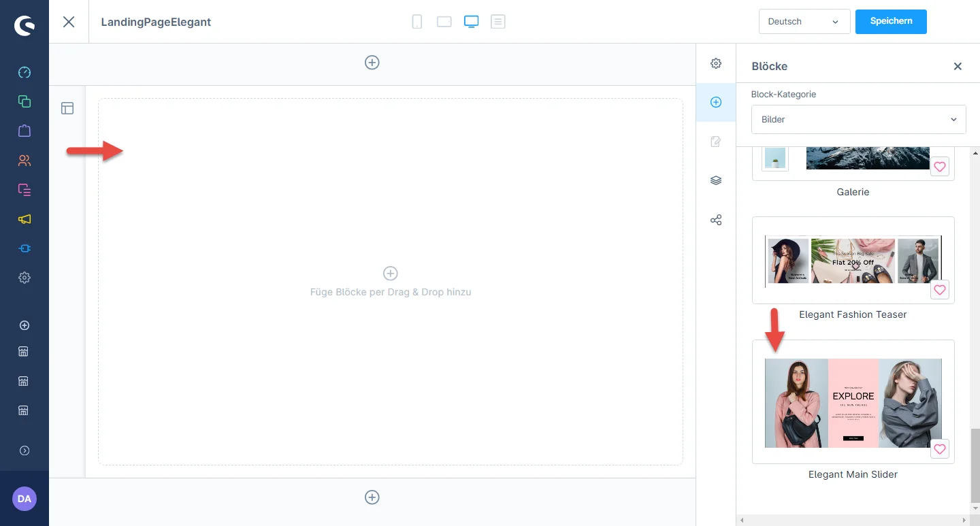Expand the collapsed main sidebar menu
Image resolution: width=980 pixels, height=526 pixels.
click(x=24, y=450)
